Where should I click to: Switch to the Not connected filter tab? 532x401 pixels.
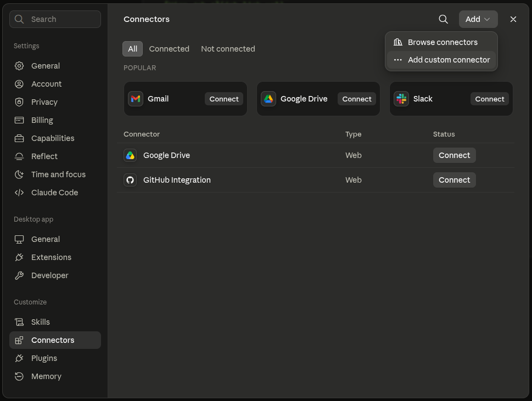click(228, 49)
